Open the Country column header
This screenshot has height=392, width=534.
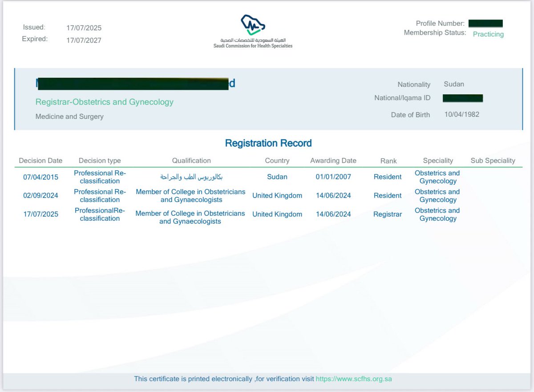(277, 161)
